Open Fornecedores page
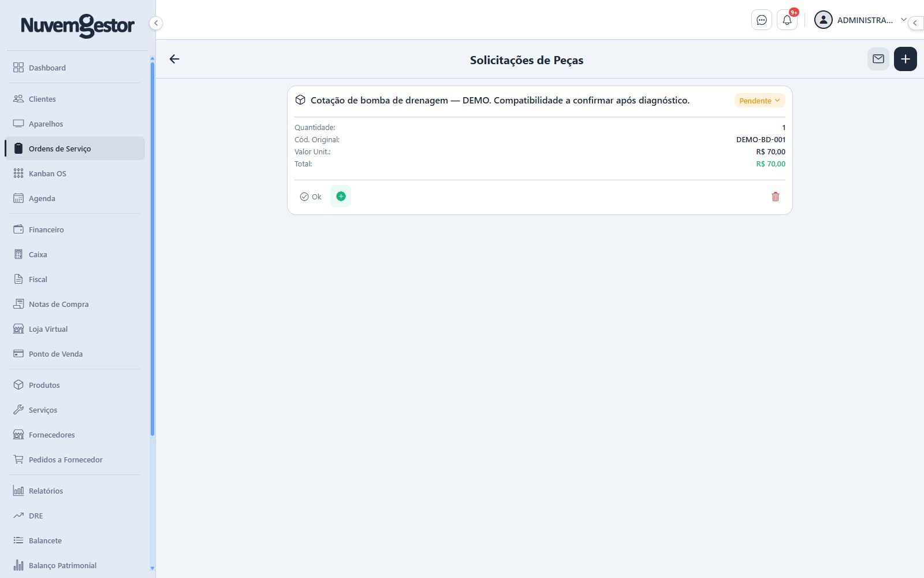Viewport: 924px width, 578px height. pos(74,435)
